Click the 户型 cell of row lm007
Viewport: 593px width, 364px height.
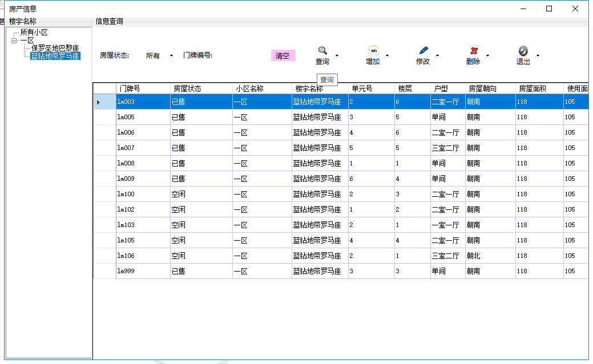447,148
